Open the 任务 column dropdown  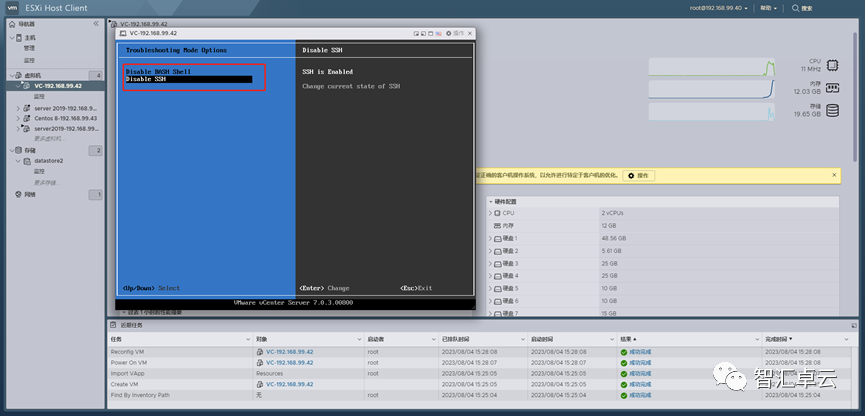click(x=247, y=338)
